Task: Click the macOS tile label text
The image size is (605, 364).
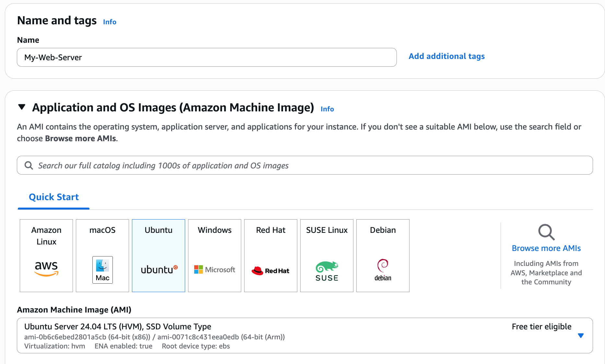Action: tap(102, 230)
